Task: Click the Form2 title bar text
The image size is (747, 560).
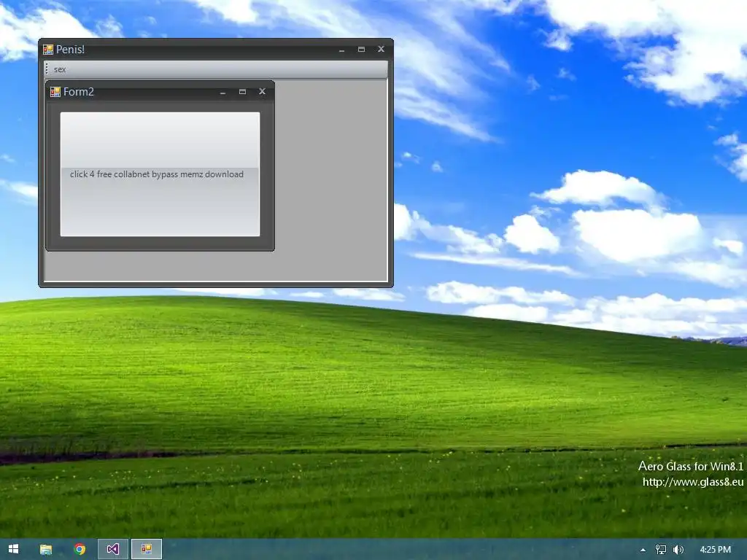Action: click(x=79, y=92)
